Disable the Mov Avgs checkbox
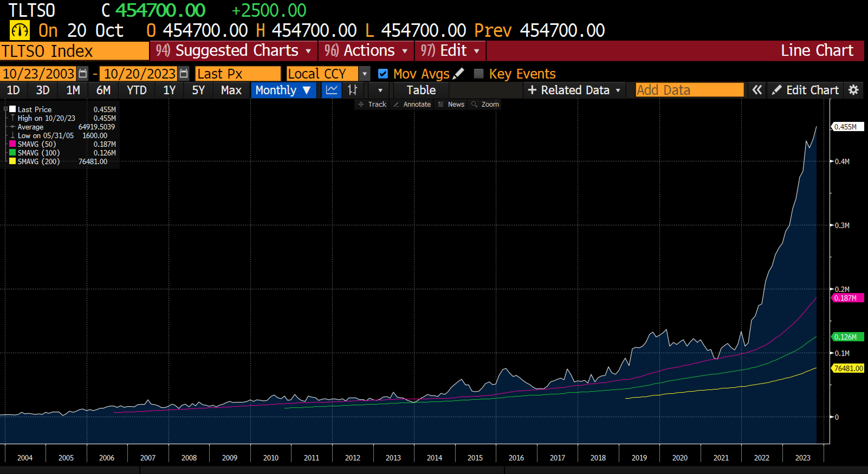This screenshot has width=868, height=474. click(383, 73)
